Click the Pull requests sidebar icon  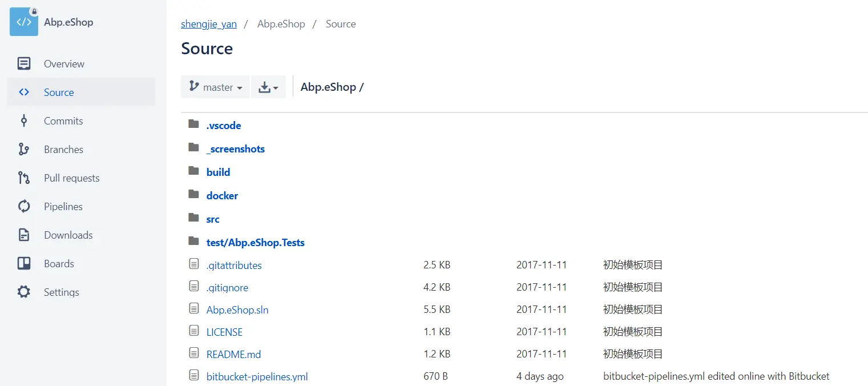tap(24, 178)
